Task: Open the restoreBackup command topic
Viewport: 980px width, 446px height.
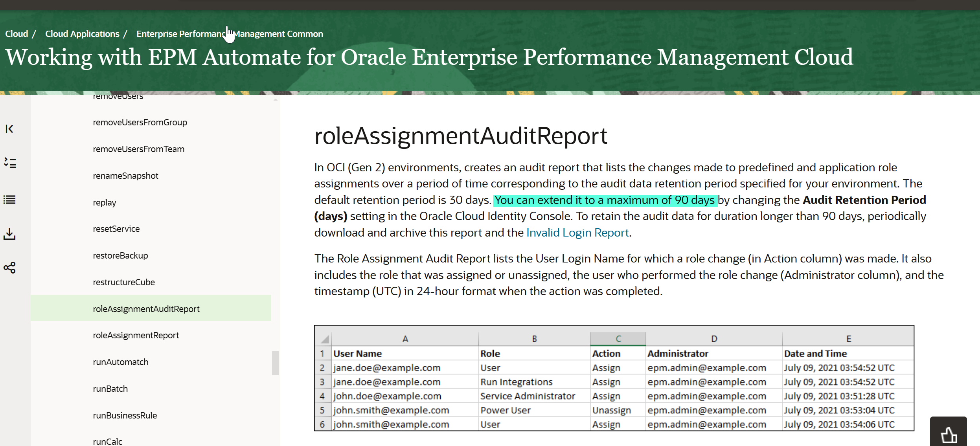Action: tap(120, 255)
